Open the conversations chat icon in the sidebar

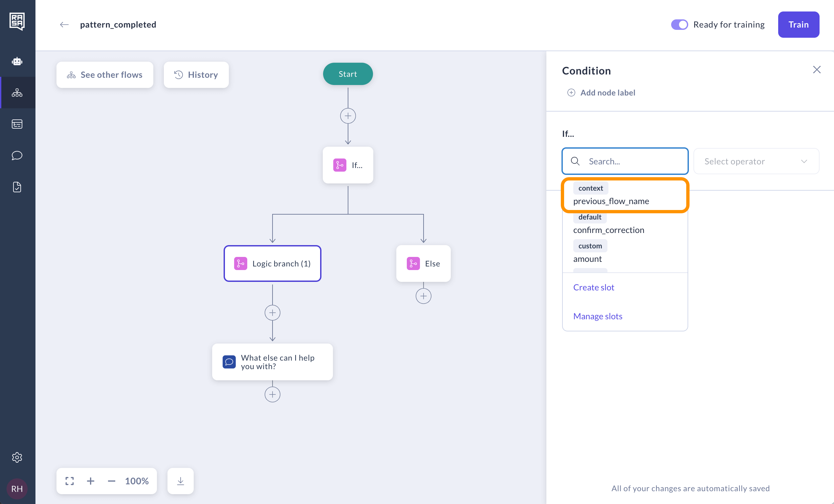click(x=17, y=156)
